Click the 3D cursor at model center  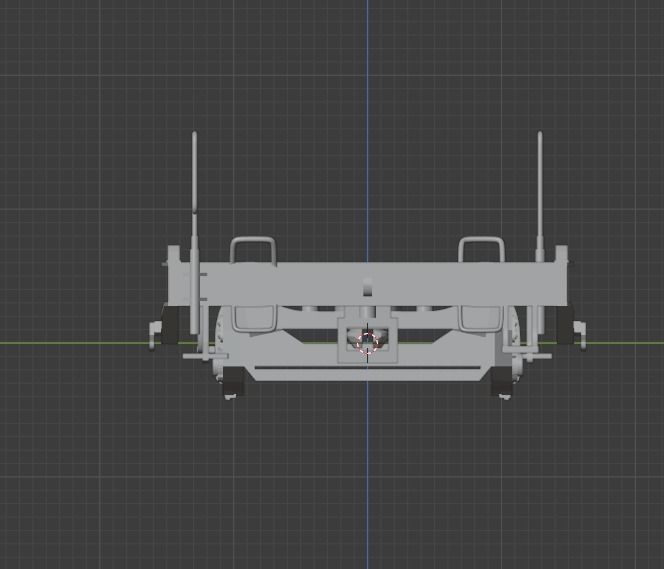[367, 343]
